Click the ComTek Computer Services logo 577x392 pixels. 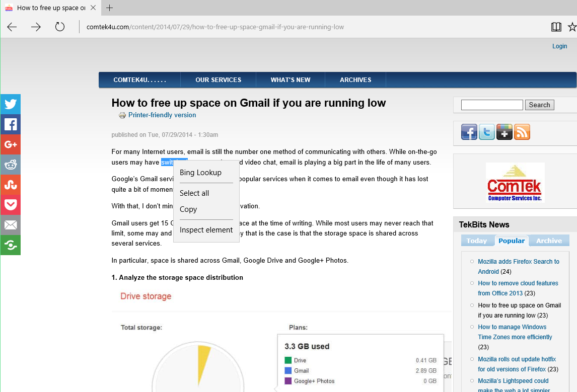515,182
